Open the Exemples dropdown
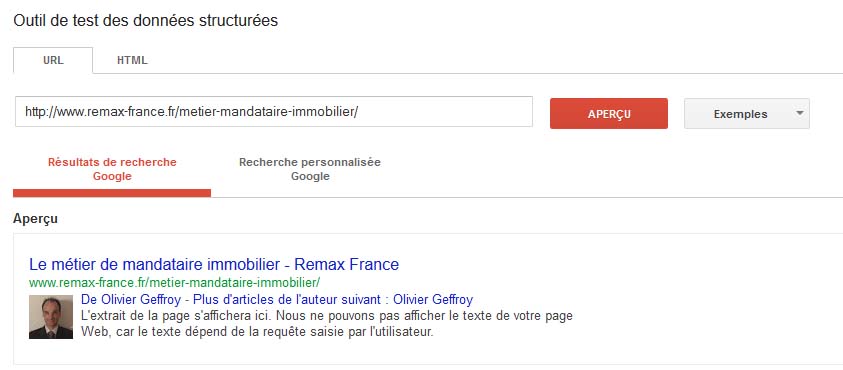This screenshot has height=370, width=843. [x=747, y=113]
